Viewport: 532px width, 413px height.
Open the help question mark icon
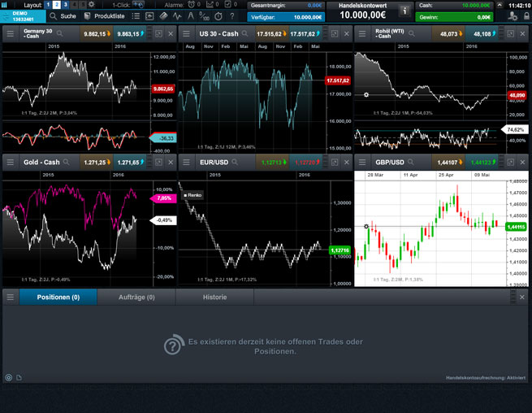pyautogui.click(x=232, y=16)
